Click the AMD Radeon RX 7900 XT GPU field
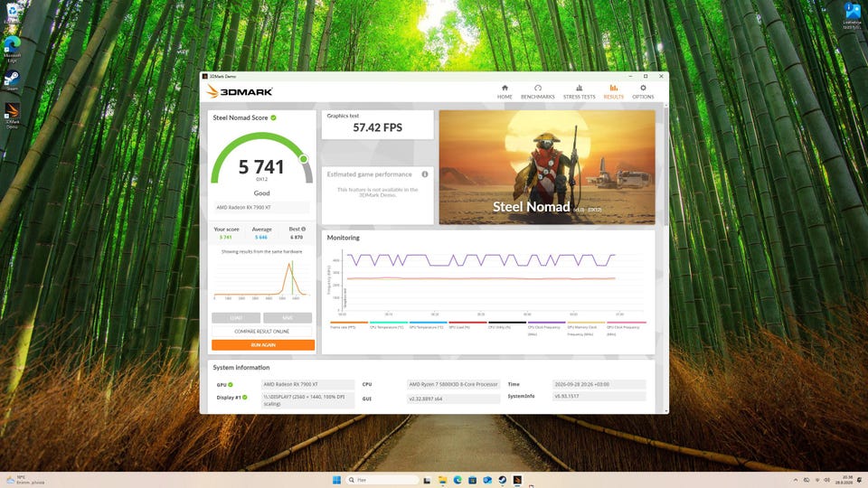868x488 pixels. [x=307, y=385]
